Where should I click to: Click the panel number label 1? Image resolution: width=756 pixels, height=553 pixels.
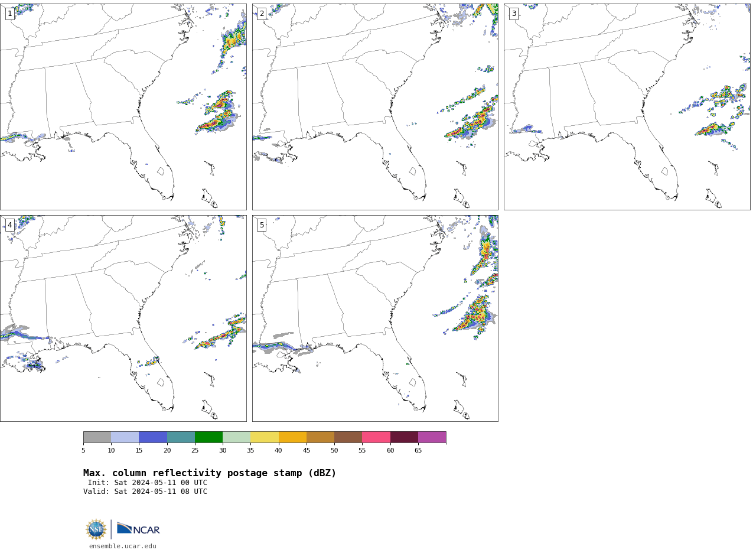click(x=10, y=14)
